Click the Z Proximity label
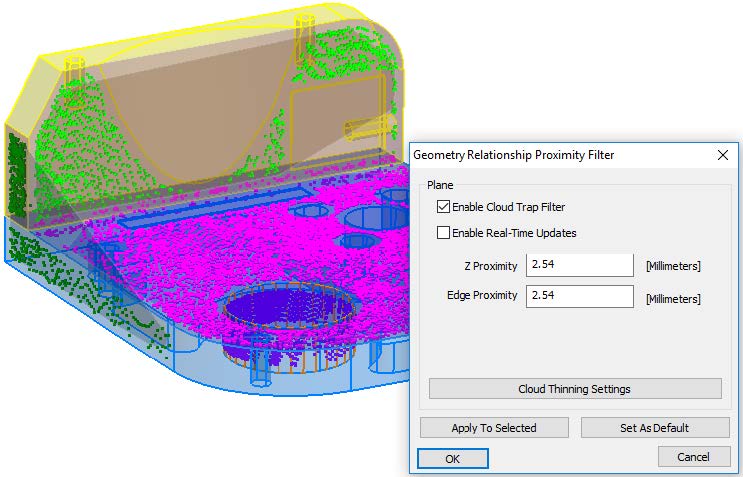The height and width of the screenshot is (477, 743). [491, 266]
